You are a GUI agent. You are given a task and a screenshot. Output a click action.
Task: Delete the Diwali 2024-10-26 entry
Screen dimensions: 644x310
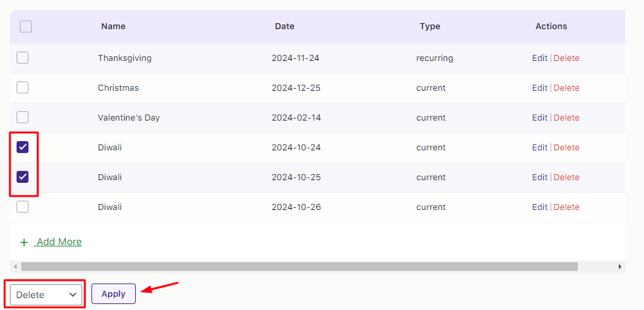pyautogui.click(x=566, y=207)
